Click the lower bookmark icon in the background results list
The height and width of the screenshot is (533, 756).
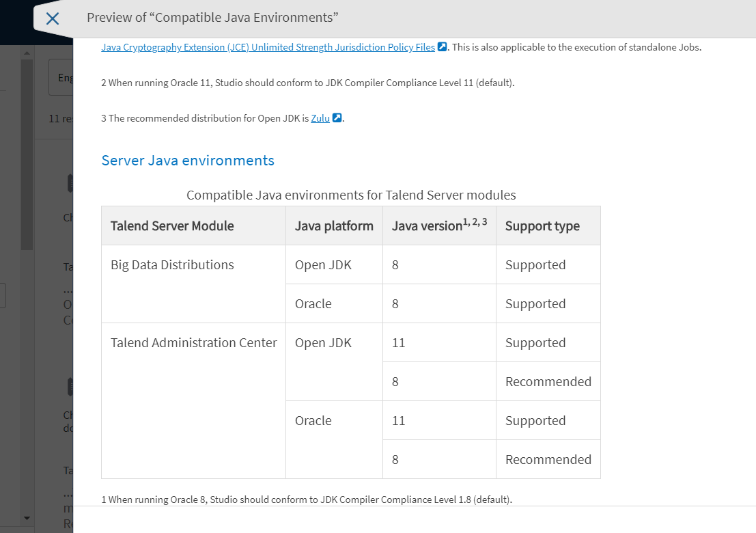(71, 385)
